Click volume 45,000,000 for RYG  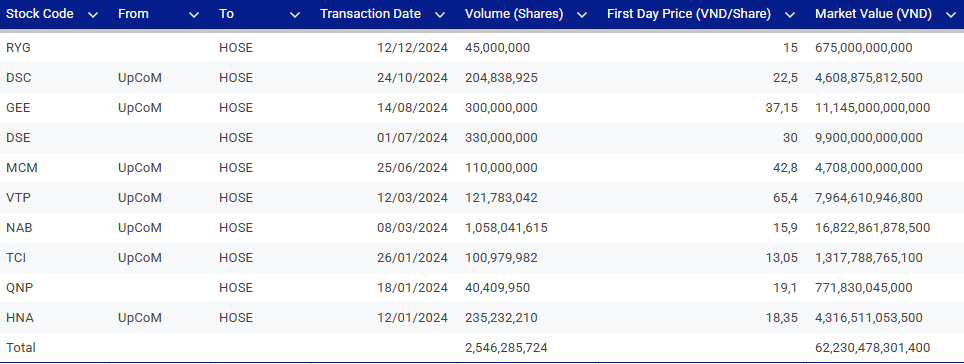click(497, 48)
